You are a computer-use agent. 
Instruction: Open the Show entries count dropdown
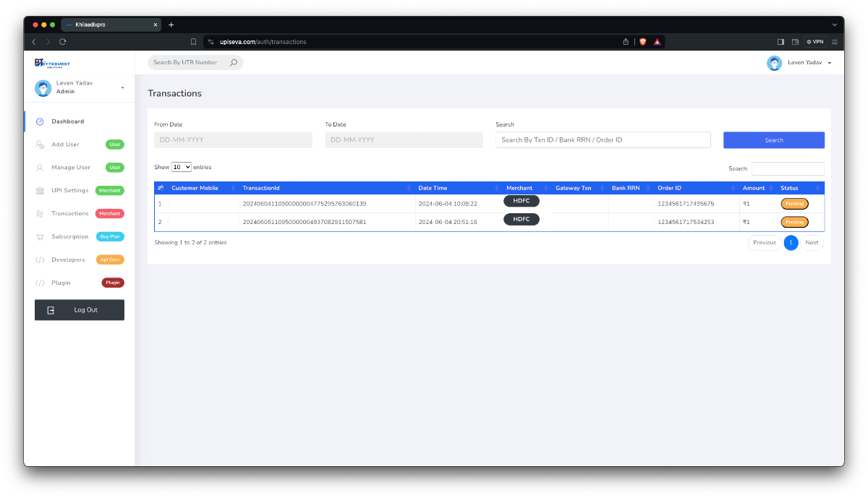(x=182, y=167)
